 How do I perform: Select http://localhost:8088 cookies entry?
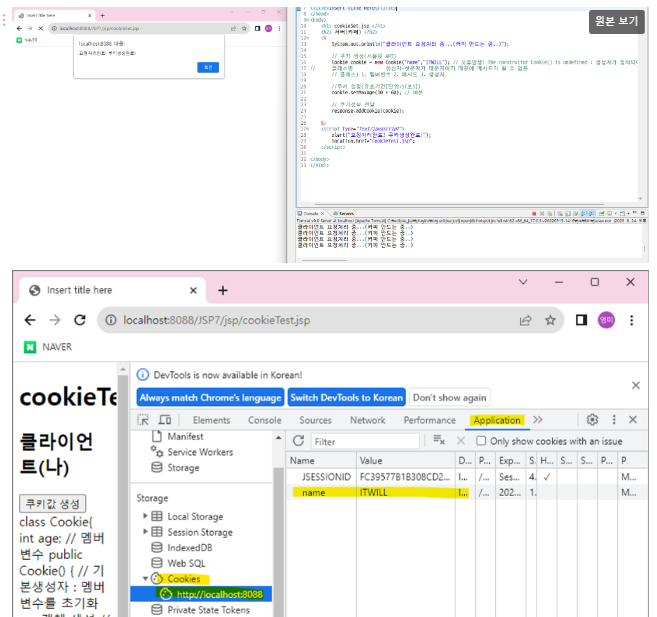(x=201, y=594)
